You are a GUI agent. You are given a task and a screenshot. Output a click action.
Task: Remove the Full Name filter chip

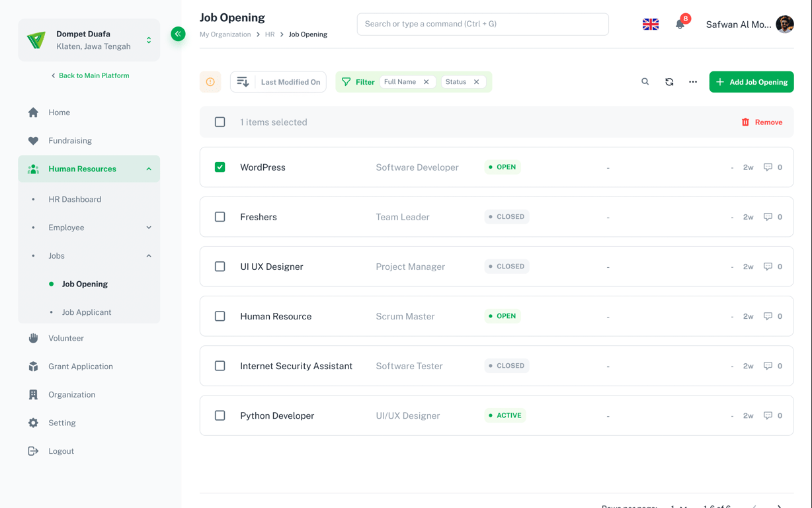point(426,82)
